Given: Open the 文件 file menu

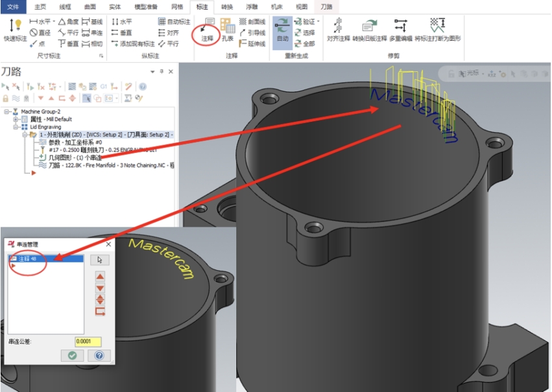Looking at the screenshot, I should (x=14, y=6).
